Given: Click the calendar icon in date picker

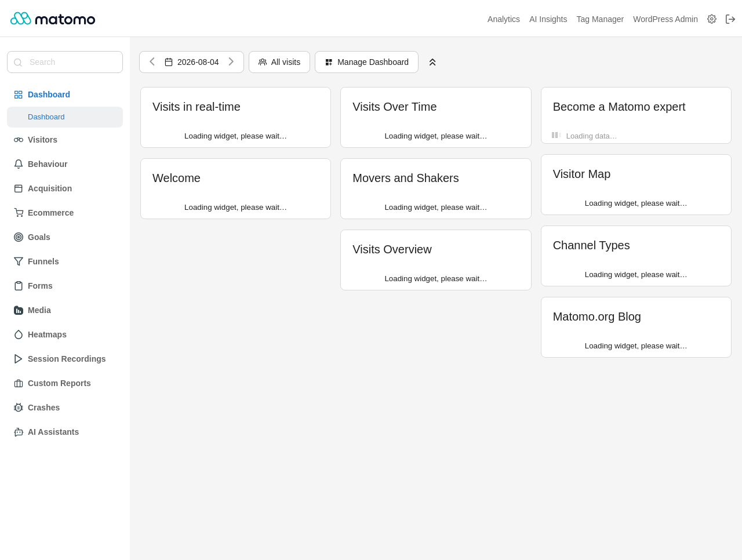Looking at the screenshot, I should pos(169,62).
